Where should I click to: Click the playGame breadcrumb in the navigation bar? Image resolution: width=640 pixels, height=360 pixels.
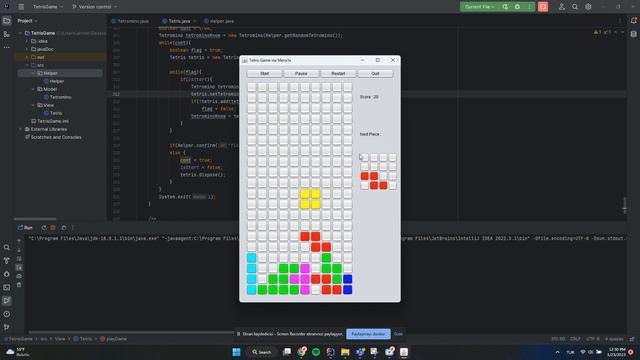tap(113, 339)
